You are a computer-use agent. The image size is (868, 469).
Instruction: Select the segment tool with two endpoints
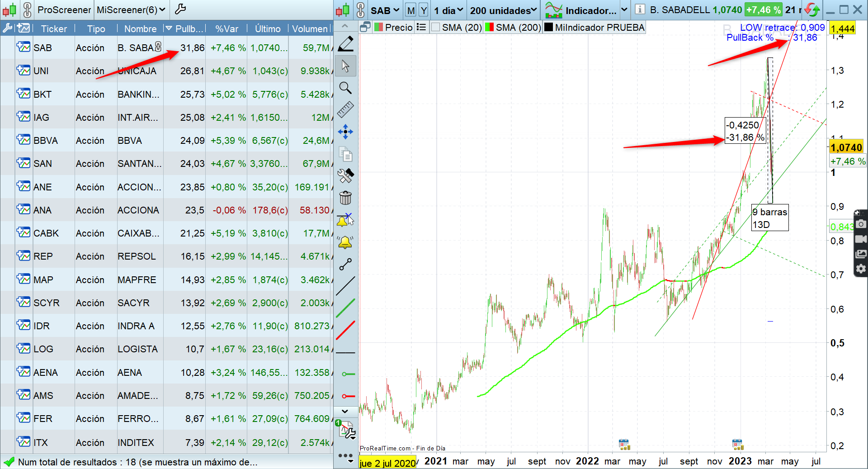pyautogui.click(x=346, y=264)
